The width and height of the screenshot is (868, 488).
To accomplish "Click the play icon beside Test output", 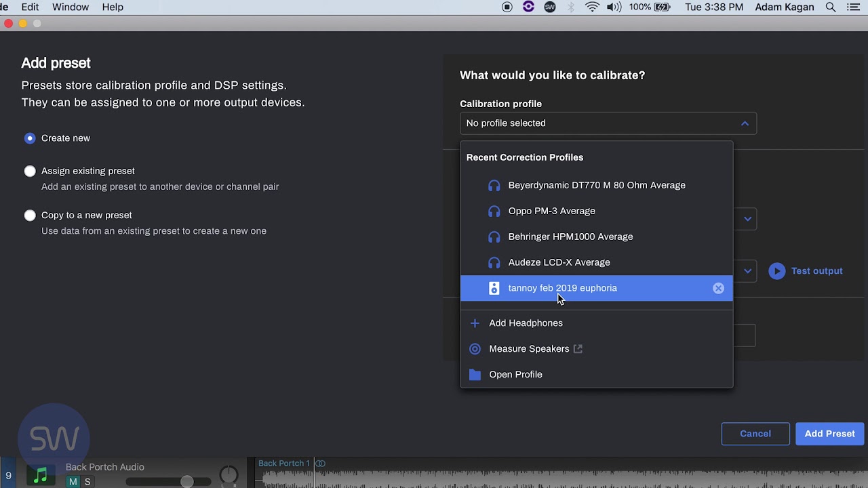I will coord(777,271).
